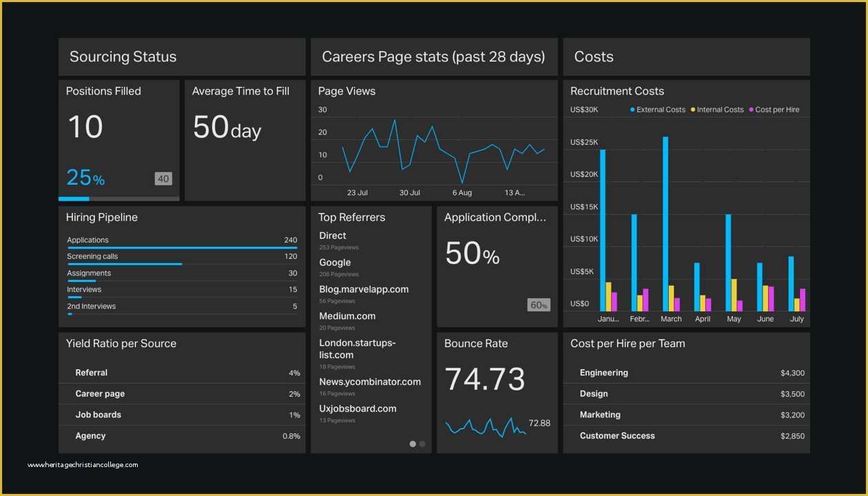
Task: Select the Design cost per hire row
Action: 686,394
